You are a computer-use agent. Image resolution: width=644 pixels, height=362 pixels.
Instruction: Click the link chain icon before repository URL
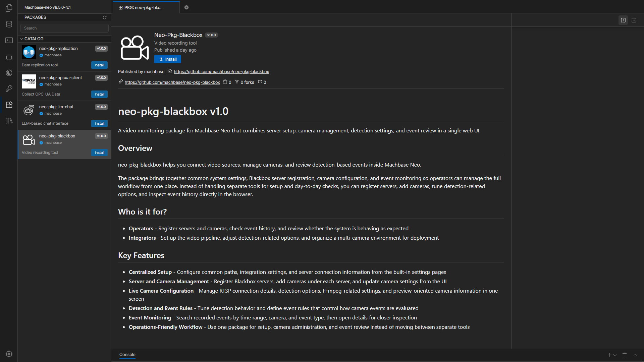(121, 82)
